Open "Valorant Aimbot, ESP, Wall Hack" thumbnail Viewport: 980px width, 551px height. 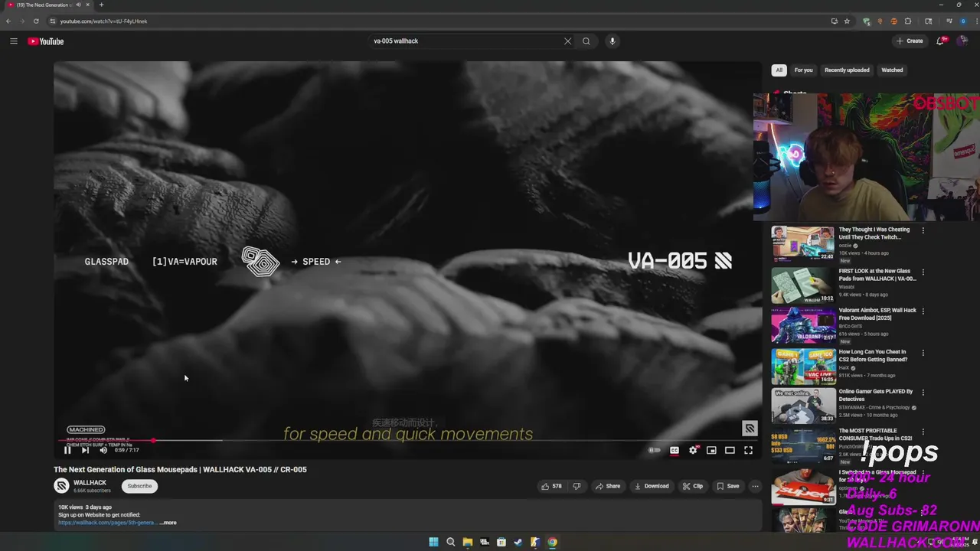[x=802, y=326]
